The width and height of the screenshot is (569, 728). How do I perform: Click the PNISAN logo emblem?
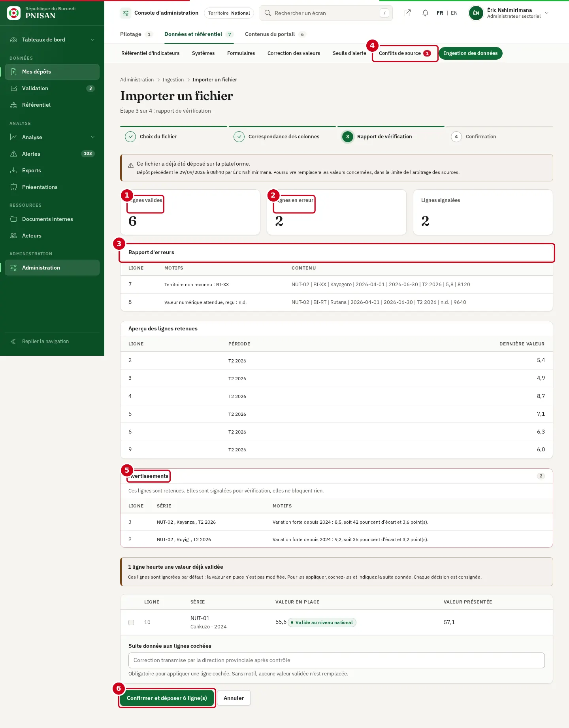click(x=14, y=13)
